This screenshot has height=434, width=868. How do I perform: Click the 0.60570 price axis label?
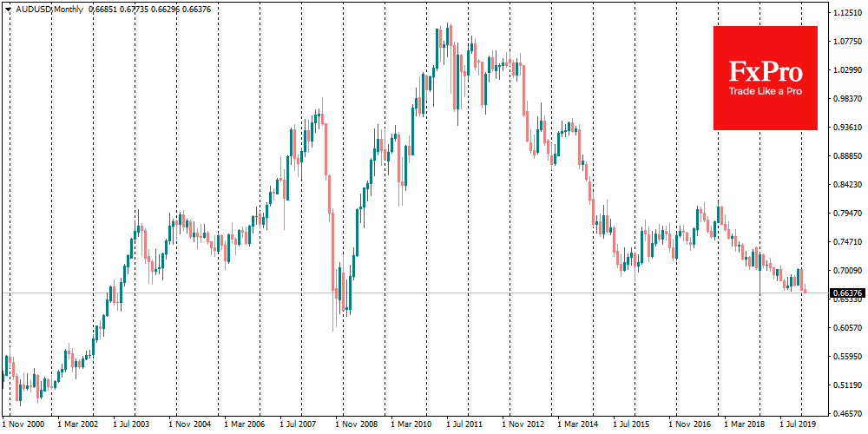846,328
